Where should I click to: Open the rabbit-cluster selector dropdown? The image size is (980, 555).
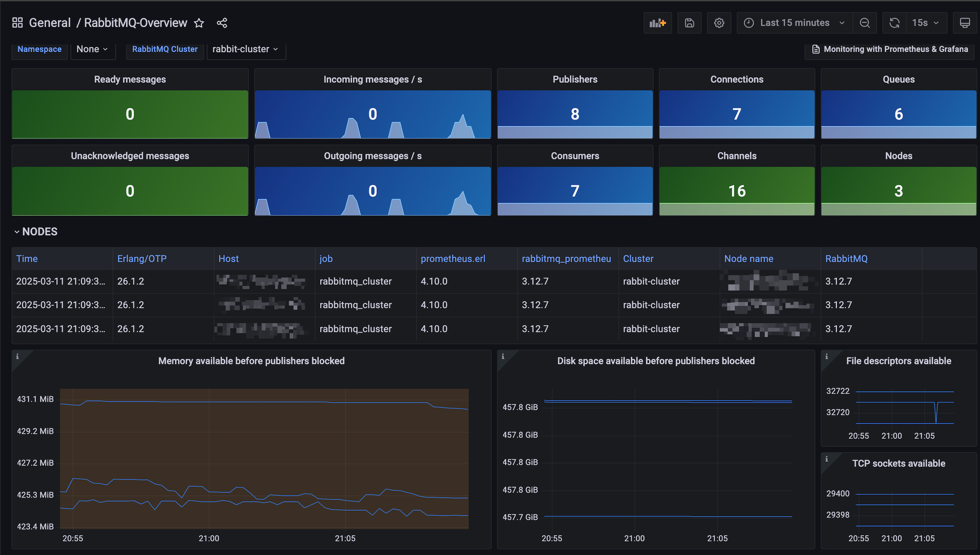pos(245,49)
